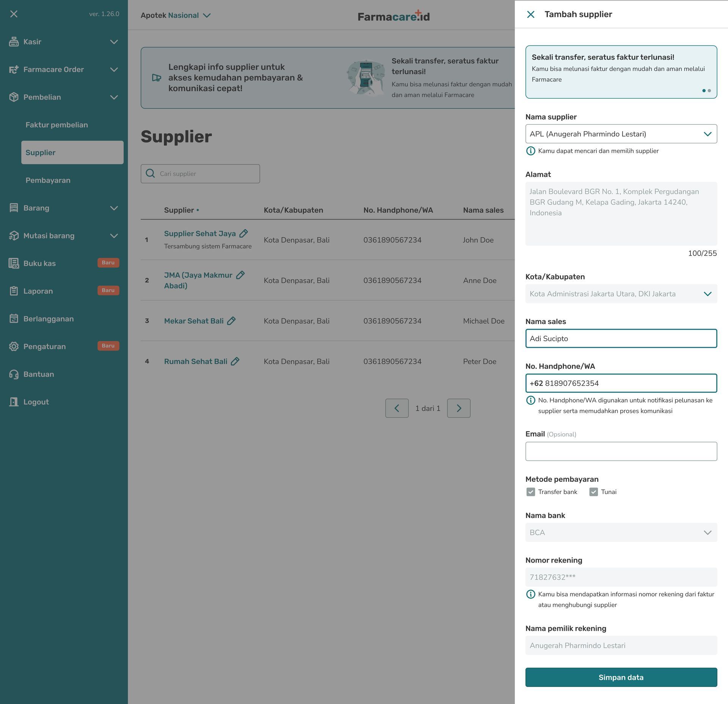Open the Mekar Sehat Bali link
Screen dimensions: 728x704
(194, 321)
